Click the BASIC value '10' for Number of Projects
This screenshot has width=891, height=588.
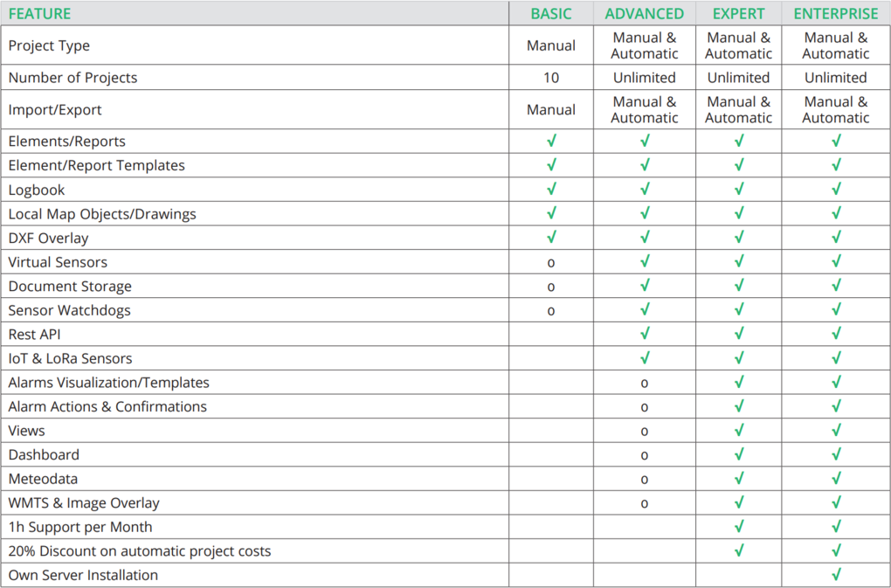(550, 78)
